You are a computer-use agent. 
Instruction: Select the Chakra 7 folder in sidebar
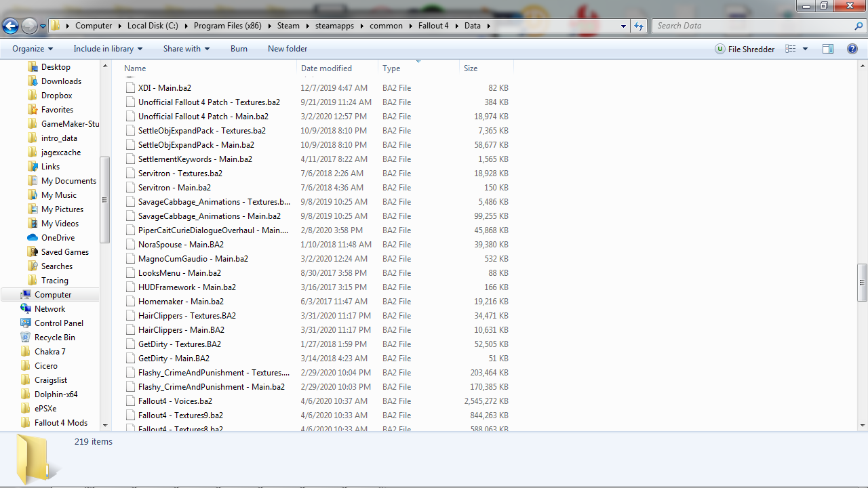click(x=50, y=352)
